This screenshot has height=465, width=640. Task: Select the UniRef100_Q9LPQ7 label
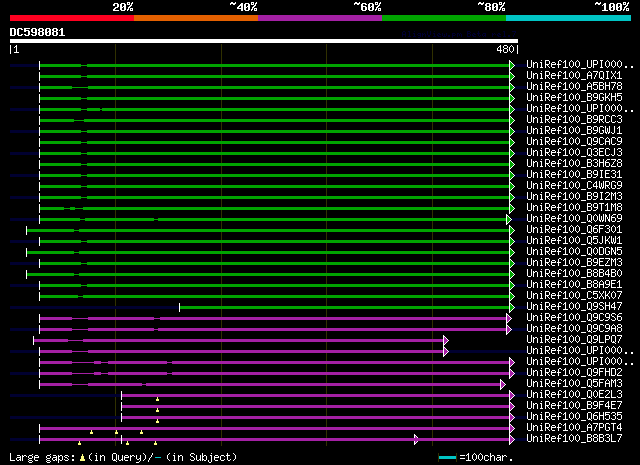pos(574,340)
